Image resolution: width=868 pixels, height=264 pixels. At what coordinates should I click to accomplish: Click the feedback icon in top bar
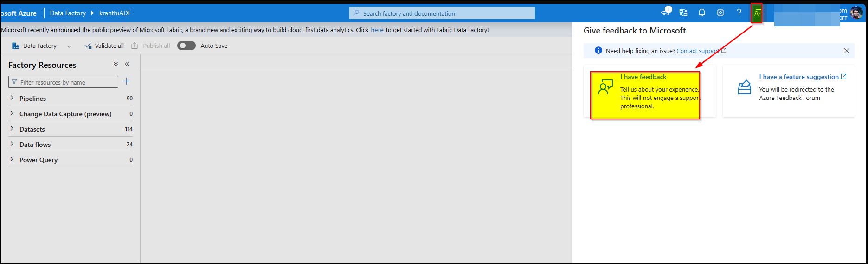coord(757,13)
